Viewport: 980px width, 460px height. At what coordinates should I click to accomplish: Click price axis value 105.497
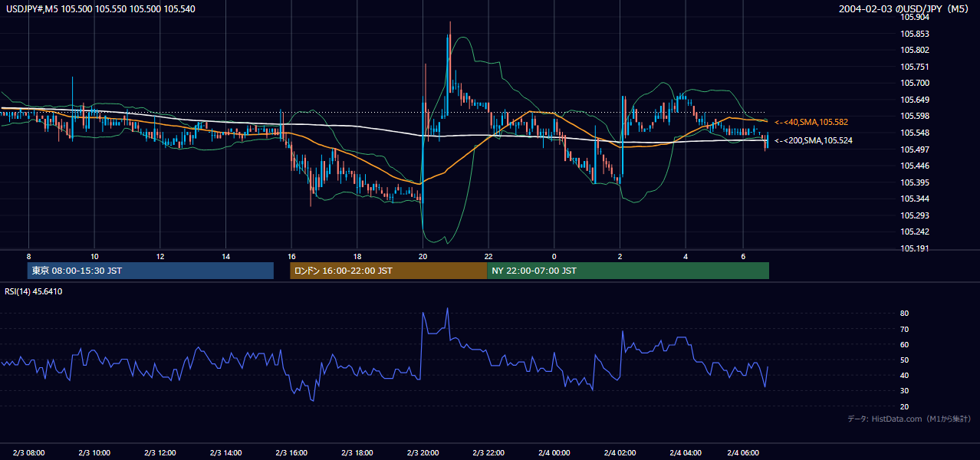[x=914, y=149]
